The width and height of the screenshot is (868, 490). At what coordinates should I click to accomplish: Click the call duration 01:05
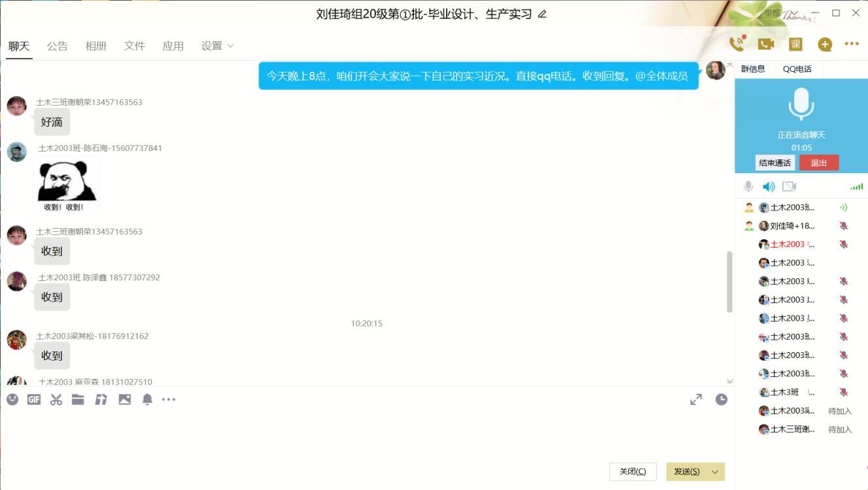pos(801,148)
